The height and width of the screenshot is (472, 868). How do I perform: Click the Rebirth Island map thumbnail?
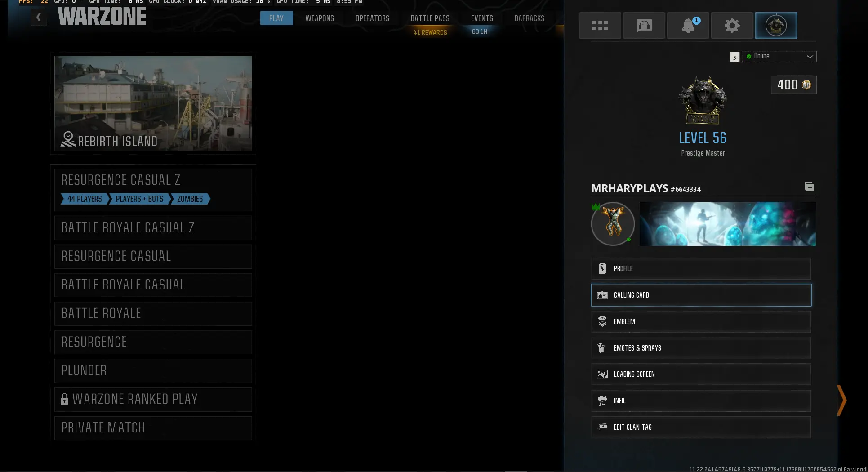click(x=153, y=103)
